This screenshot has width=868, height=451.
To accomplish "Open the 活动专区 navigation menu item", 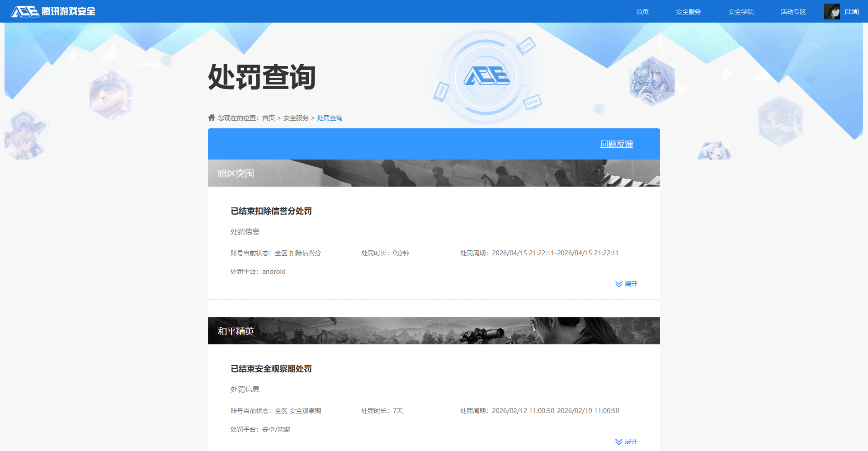I will point(793,12).
